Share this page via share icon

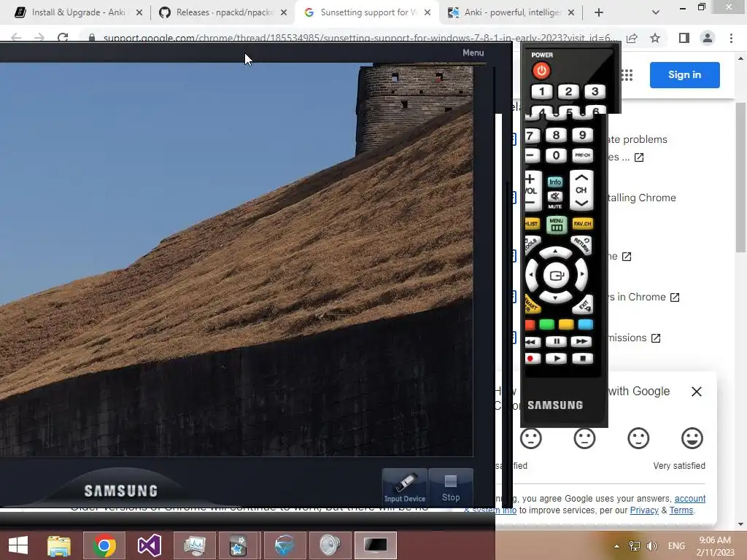click(x=632, y=39)
